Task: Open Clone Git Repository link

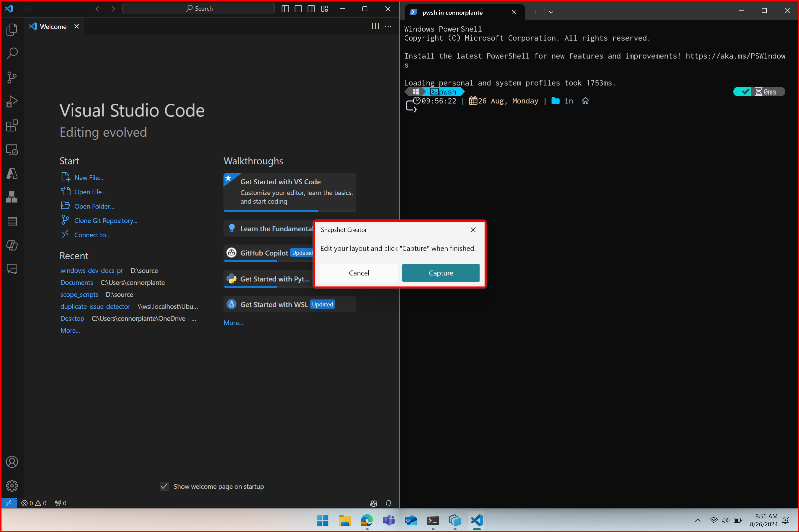Action: click(106, 220)
